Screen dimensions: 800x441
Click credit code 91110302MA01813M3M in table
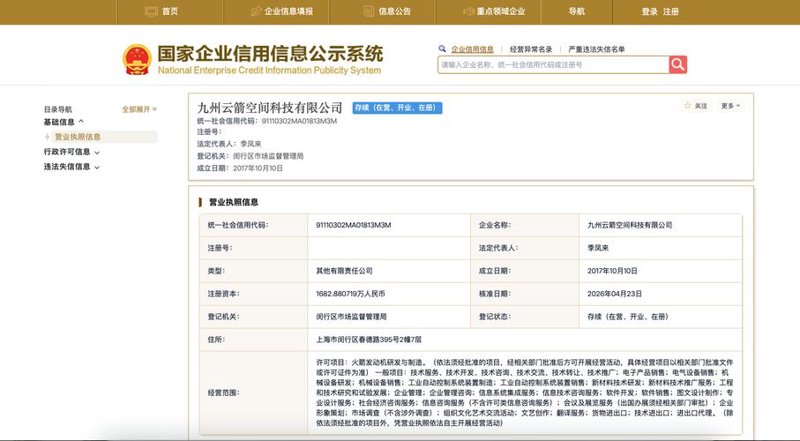coord(354,225)
